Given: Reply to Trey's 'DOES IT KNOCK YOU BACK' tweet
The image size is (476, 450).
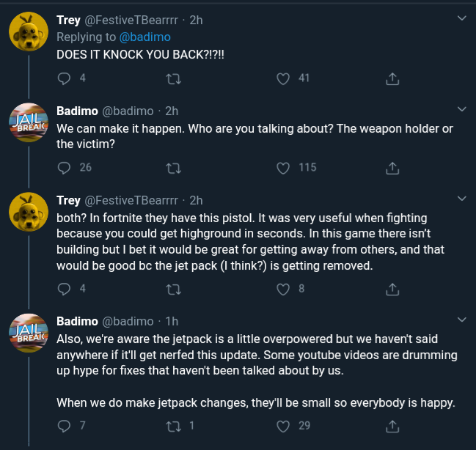Looking at the screenshot, I should [64, 78].
